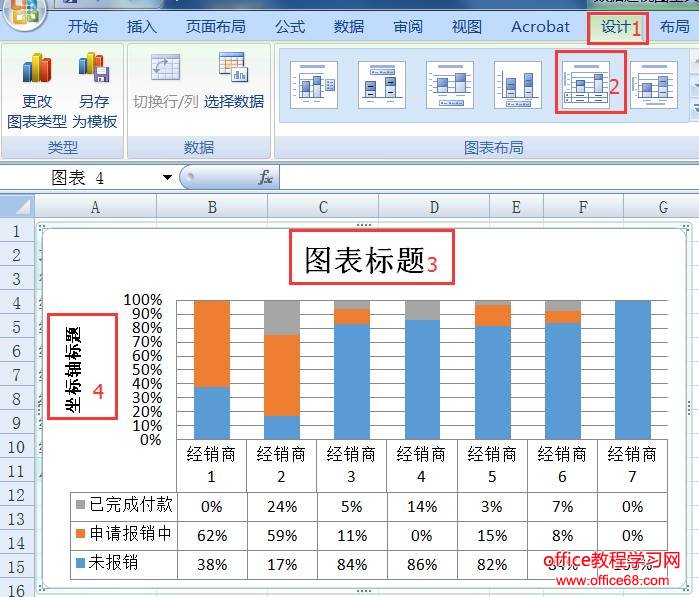Screen dimensions: 699x597
Task: Click orange legend swatch for 申请报销中
Action: pyautogui.click(x=80, y=534)
